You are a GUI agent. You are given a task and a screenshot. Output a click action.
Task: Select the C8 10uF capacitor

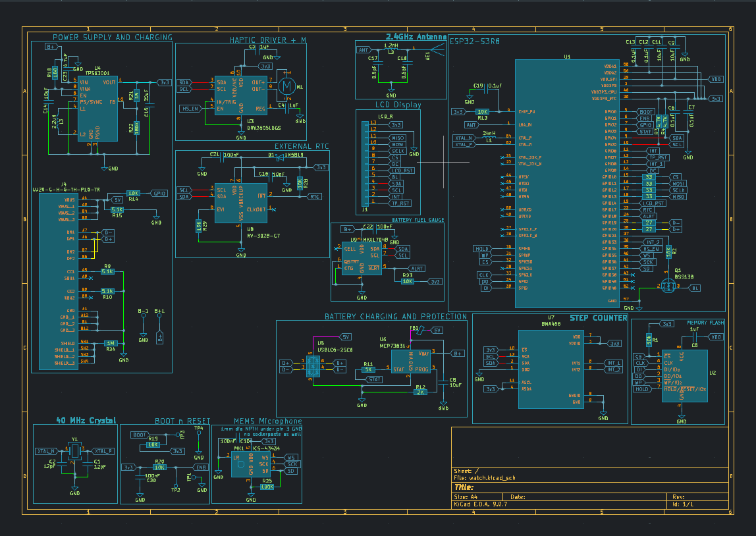point(443,382)
